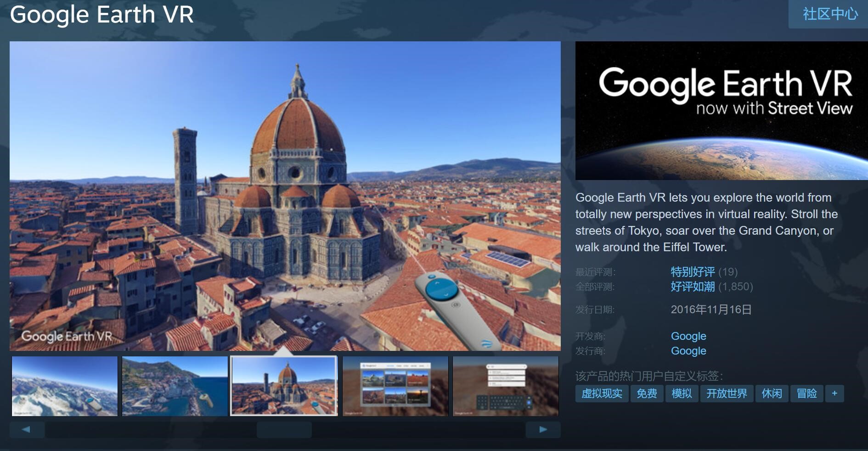Select the photo gallery menu thumbnail
The image size is (868, 451).
point(395,386)
